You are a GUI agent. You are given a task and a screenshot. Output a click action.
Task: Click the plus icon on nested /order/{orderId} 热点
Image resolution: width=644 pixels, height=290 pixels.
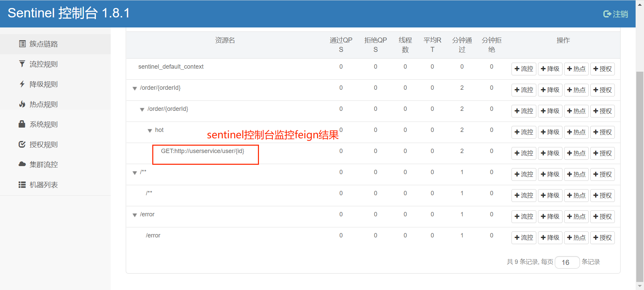[x=569, y=111]
